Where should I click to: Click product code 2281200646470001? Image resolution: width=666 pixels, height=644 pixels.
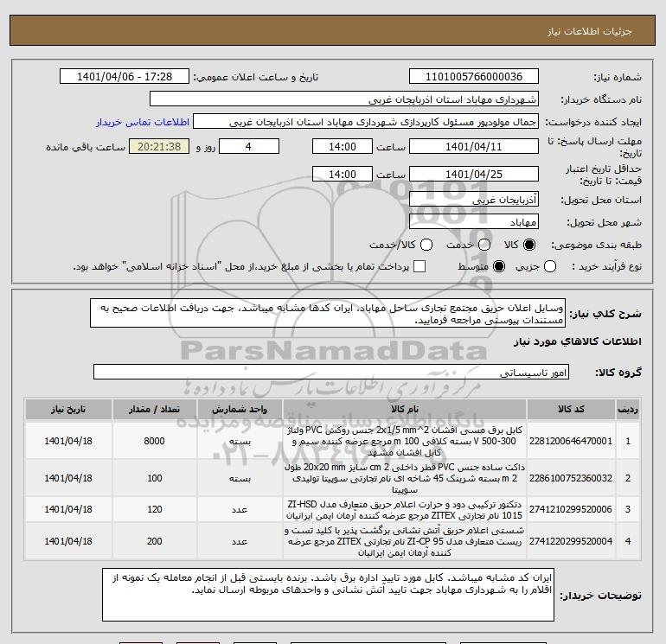pos(571,441)
